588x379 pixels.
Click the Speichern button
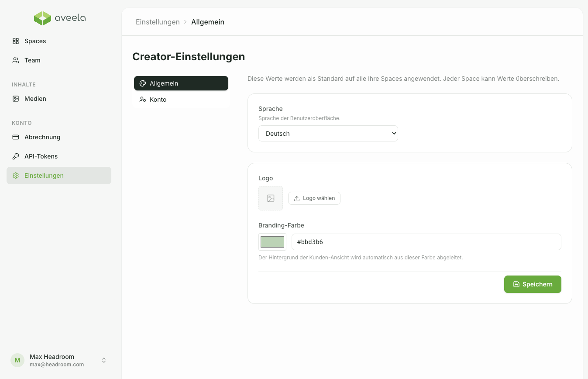tap(533, 284)
